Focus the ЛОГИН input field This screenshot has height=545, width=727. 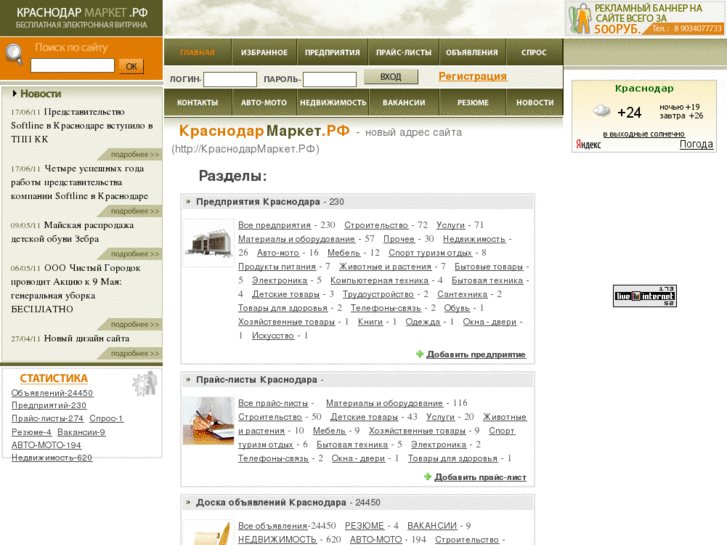[230, 79]
